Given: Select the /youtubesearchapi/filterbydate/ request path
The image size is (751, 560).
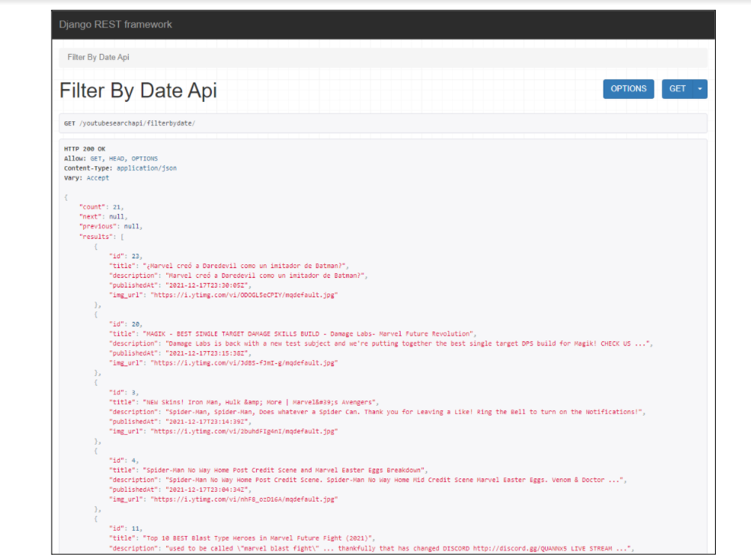Looking at the screenshot, I should point(137,123).
